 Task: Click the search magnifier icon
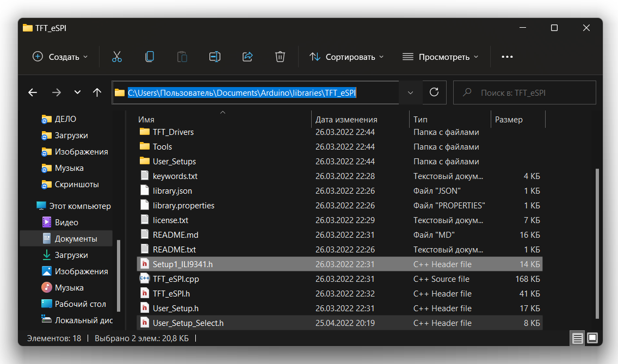(x=467, y=92)
